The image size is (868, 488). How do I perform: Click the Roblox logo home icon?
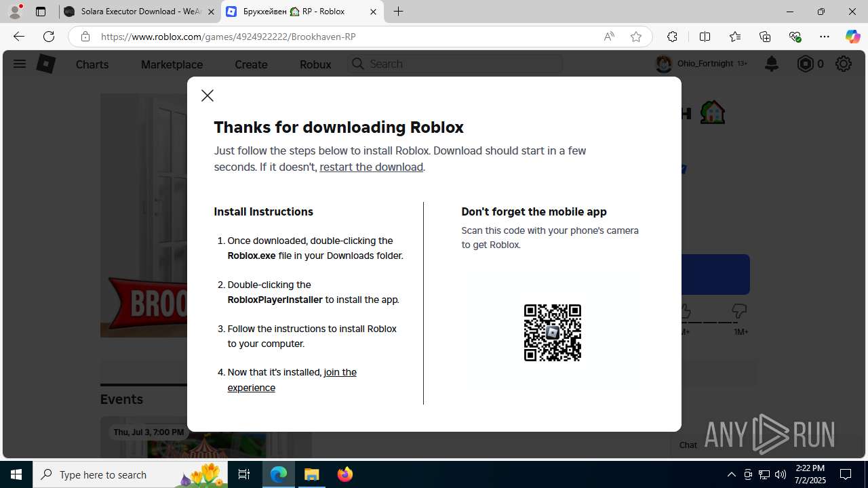[x=45, y=64]
